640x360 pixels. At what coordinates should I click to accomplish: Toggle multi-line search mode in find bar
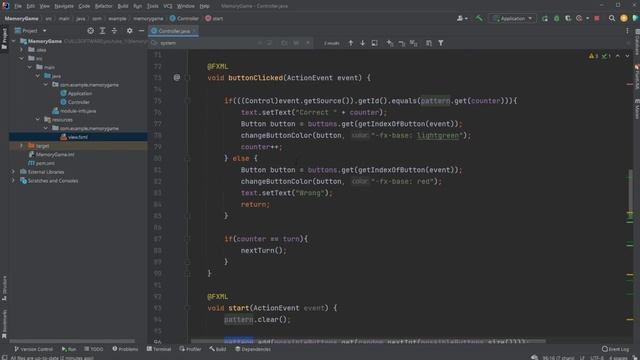(269, 43)
